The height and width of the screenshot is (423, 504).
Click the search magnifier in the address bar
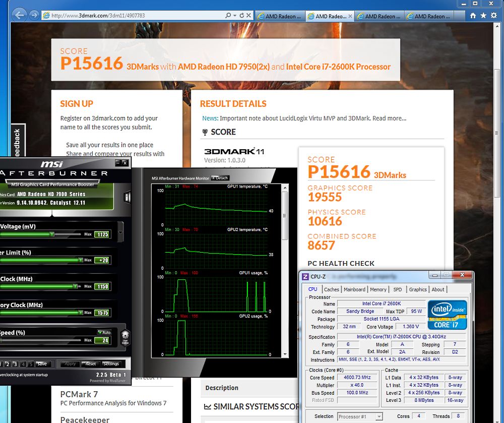point(228,16)
